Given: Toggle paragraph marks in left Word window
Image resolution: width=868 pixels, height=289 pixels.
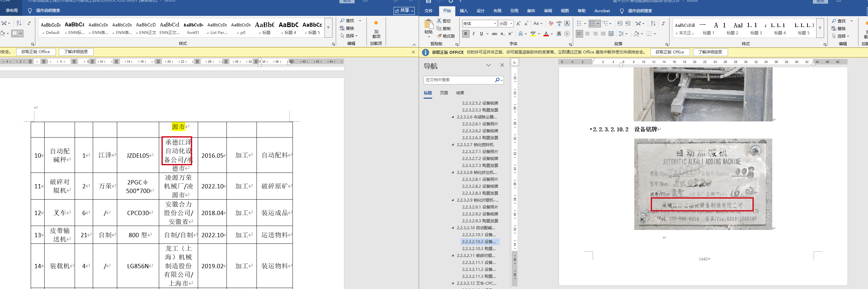Looking at the screenshot, I should [x=29, y=23].
